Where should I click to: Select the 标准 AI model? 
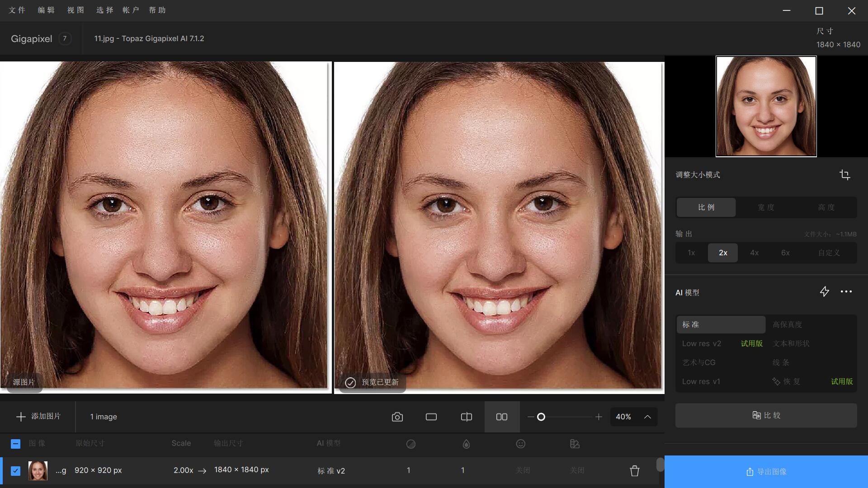(x=721, y=324)
